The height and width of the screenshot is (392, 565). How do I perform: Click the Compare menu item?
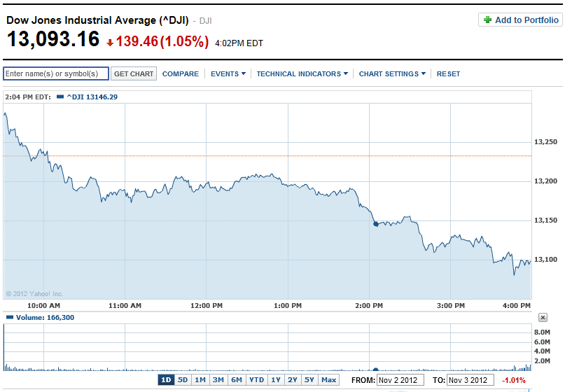181,73
